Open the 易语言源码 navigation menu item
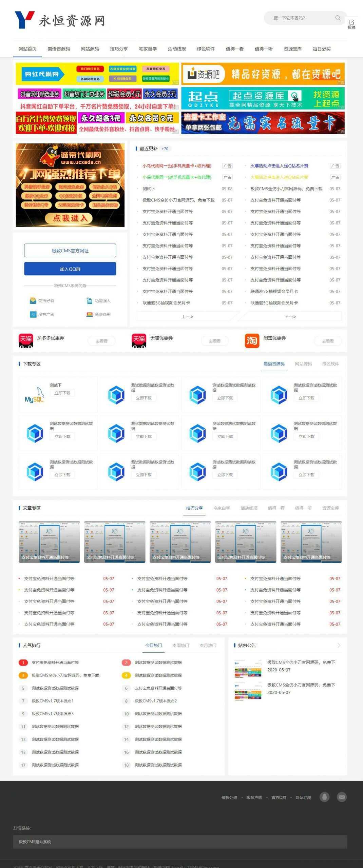This screenshot has width=363, height=868. coord(59,49)
